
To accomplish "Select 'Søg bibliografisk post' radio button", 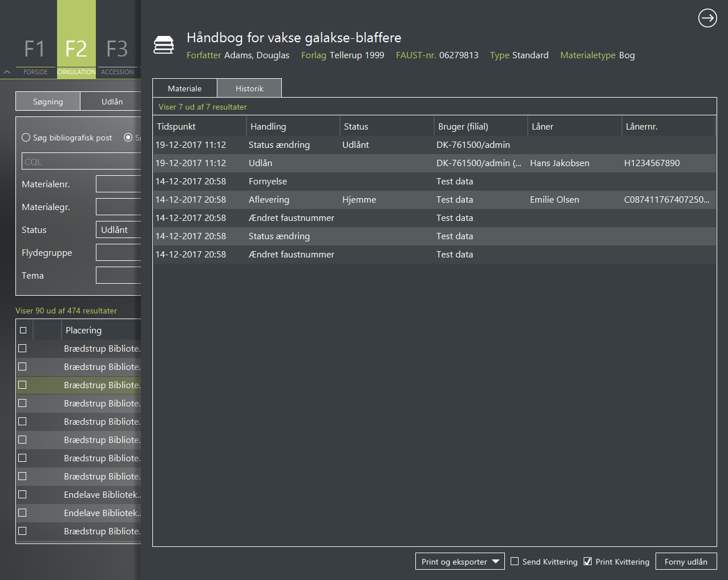I will tap(26, 138).
